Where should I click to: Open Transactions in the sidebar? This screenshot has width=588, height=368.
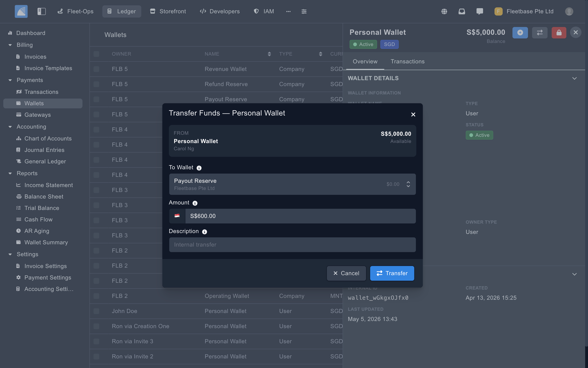click(41, 92)
